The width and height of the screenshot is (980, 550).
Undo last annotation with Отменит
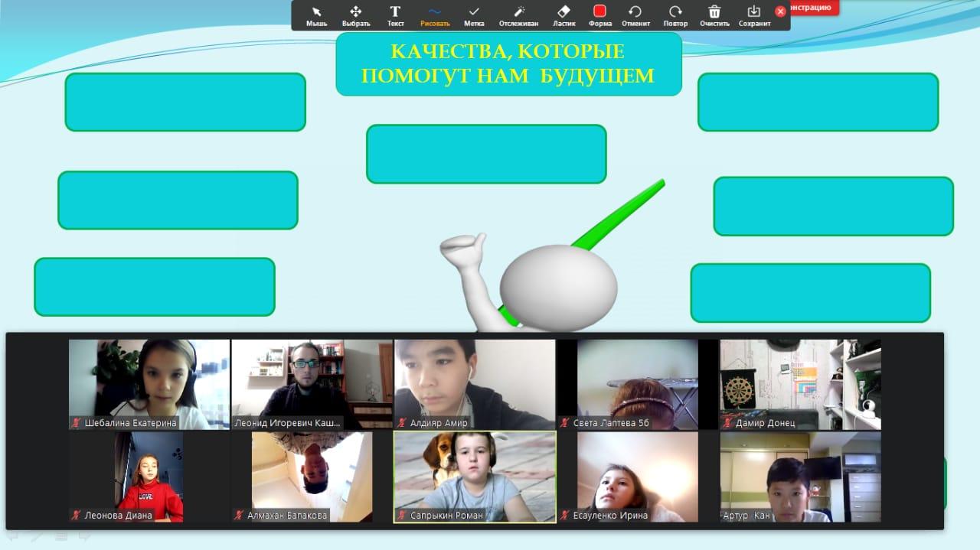(x=635, y=15)
